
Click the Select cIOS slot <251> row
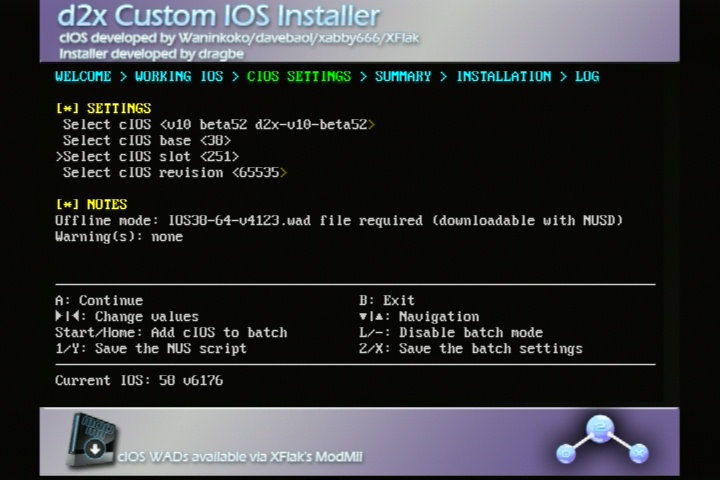[x=147, y=157]
